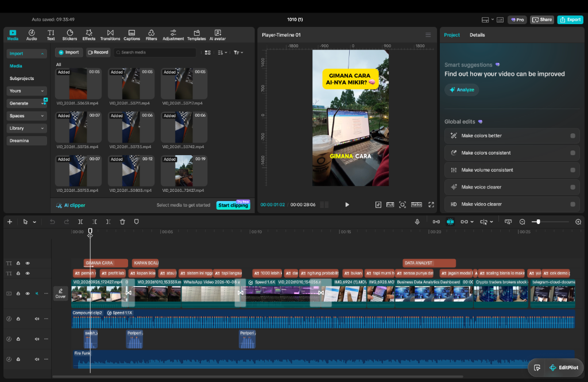Viewport: 588px width, 382px height.
Task: Click the timeline horizontal scrollbar
Action: [x=258, y=376]
